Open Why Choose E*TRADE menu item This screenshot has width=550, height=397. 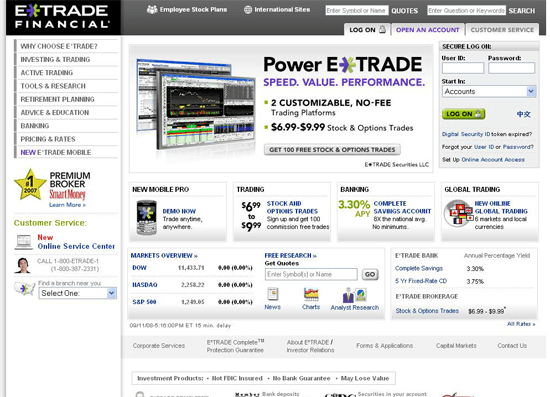66,46
